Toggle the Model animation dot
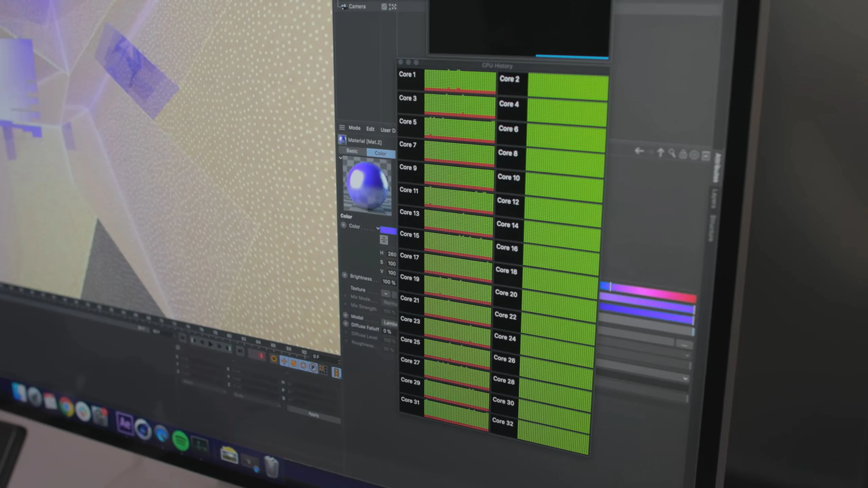This screenshot has height=488, width=868. [346, 315]
